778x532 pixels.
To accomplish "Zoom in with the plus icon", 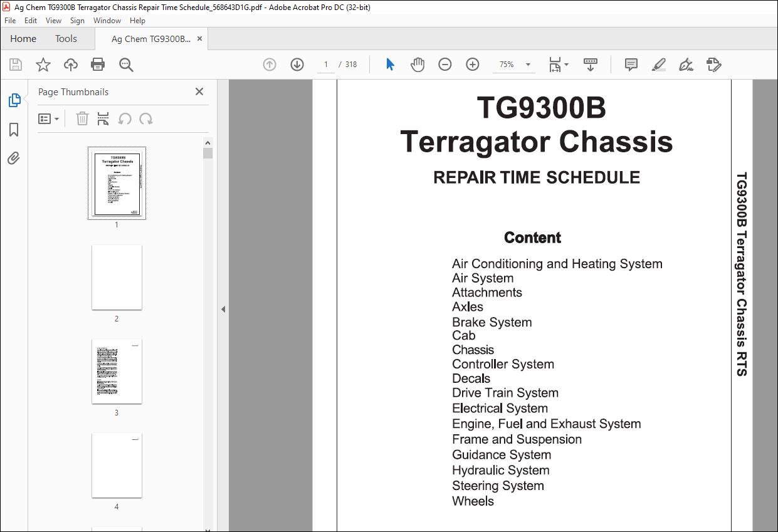I will 473,65.
